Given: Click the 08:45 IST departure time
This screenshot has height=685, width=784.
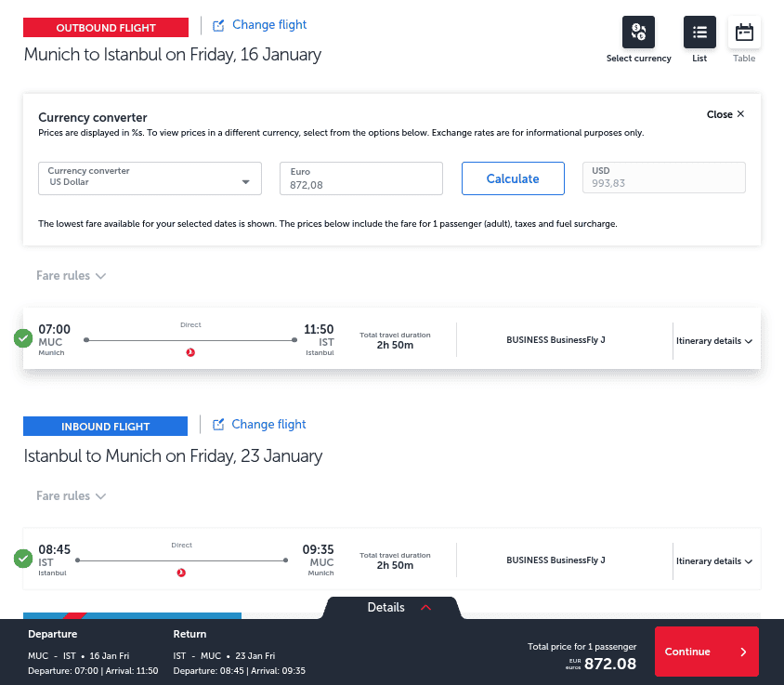Looking at the screenshot, I should 55,549.
